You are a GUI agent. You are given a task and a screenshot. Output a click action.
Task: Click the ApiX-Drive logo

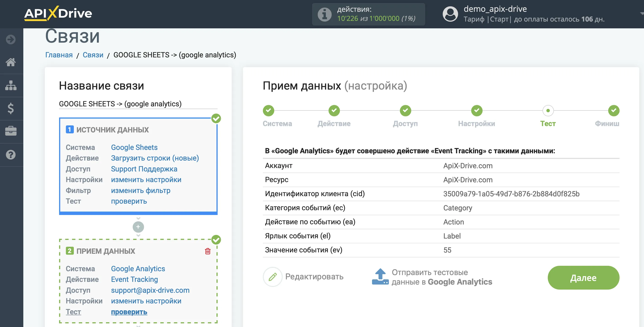pyautogui.click(x=58, y=13)
